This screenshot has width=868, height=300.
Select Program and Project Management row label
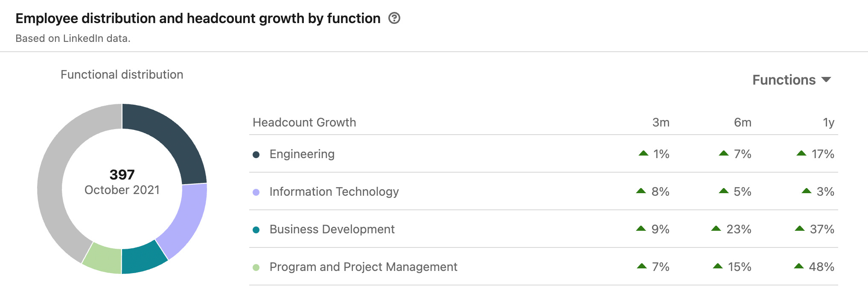tap(363, 267)
